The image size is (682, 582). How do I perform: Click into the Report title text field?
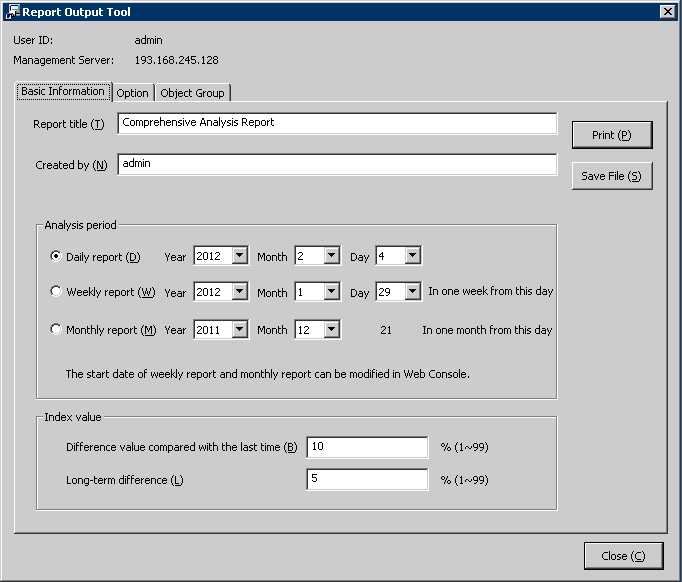point(336,123)
